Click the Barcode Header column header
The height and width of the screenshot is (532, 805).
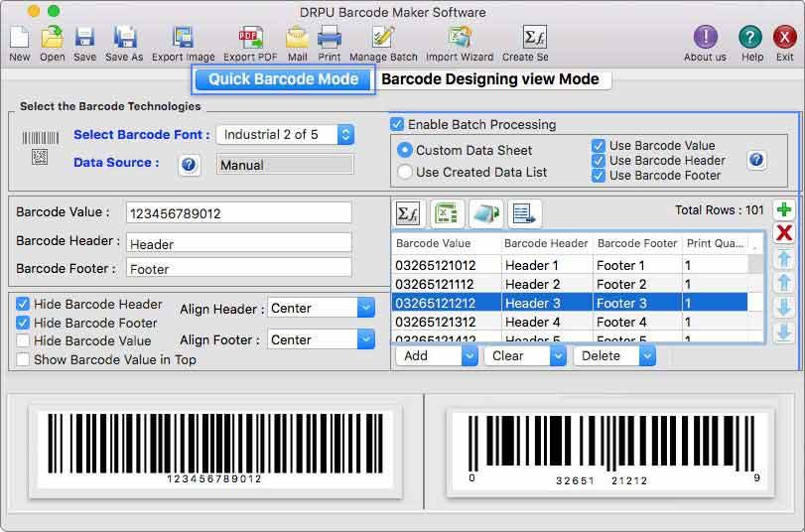tap(547, 243)
